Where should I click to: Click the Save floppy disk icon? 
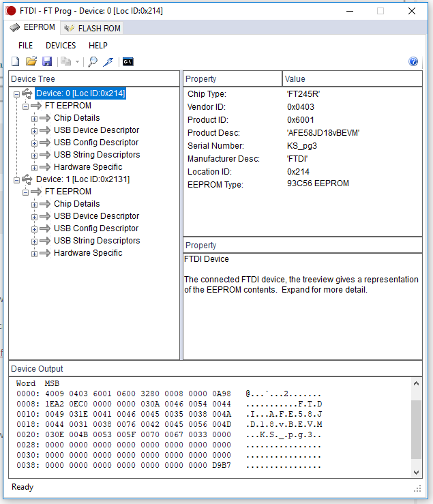(47, 61)
